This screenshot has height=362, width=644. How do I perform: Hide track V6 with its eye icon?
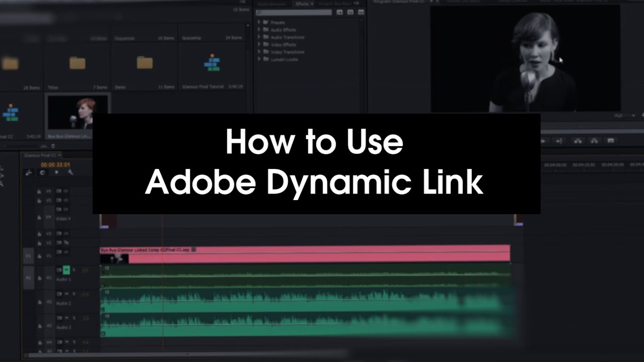66,192
